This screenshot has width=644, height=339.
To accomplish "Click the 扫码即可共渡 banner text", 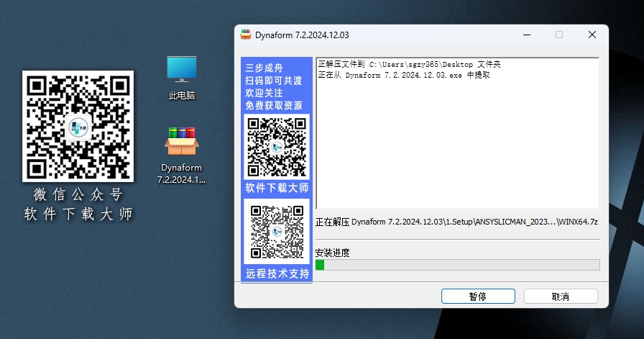I will pos(274,81).
